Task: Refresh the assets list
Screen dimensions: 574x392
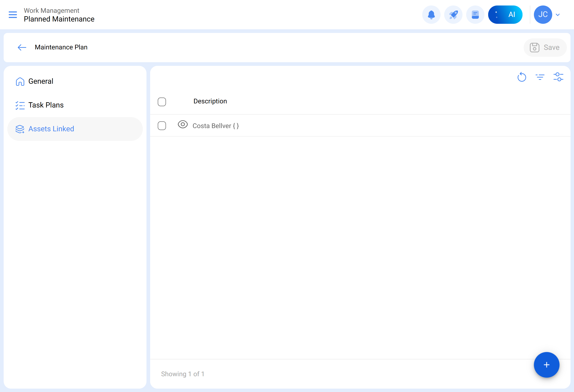Action: pyautogui.click(x=522, y=77)
